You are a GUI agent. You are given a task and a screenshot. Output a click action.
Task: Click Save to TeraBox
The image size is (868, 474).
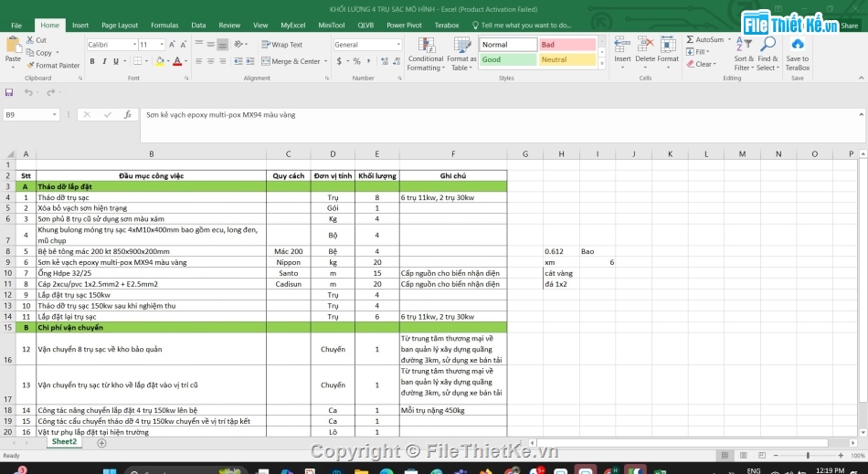click(797, 54)
